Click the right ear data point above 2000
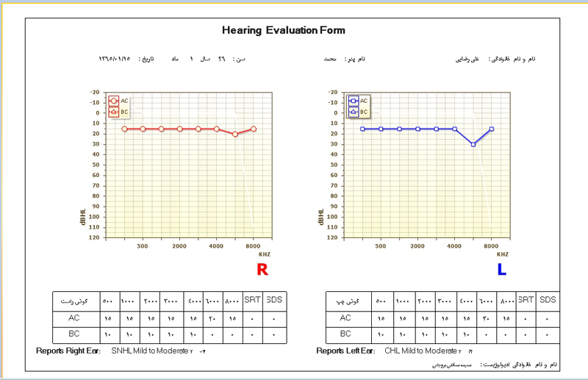 pos(179,129)
